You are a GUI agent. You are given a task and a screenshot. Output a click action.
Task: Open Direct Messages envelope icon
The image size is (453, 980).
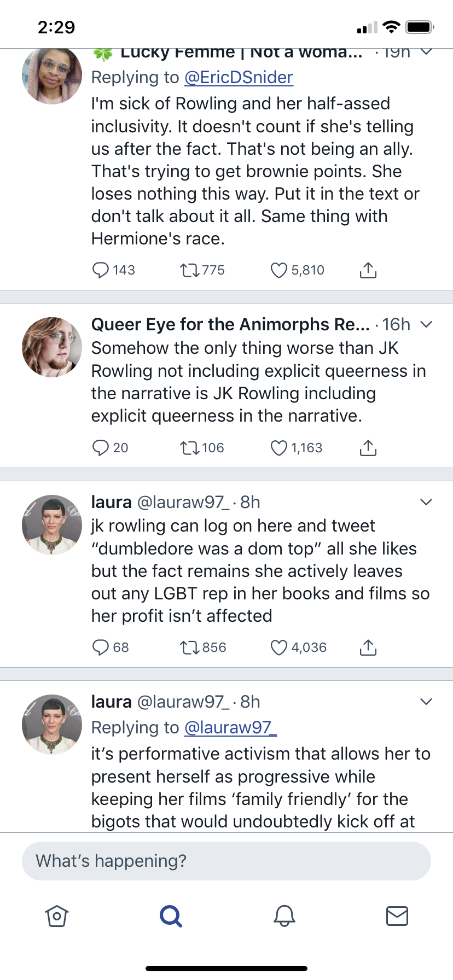tap(397, 916)
